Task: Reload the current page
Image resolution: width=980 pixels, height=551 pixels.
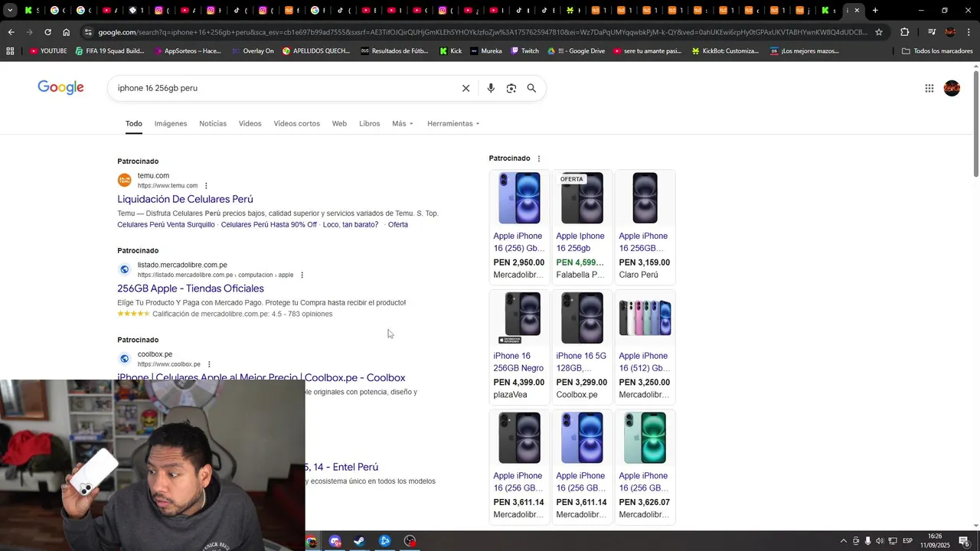Action: tap(47, 32)
